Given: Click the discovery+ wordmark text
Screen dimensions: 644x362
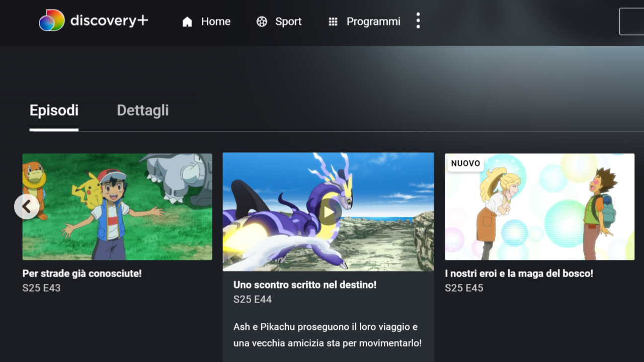Looking at the screenshot, I should pyautogui.click(x=109, y=21).
